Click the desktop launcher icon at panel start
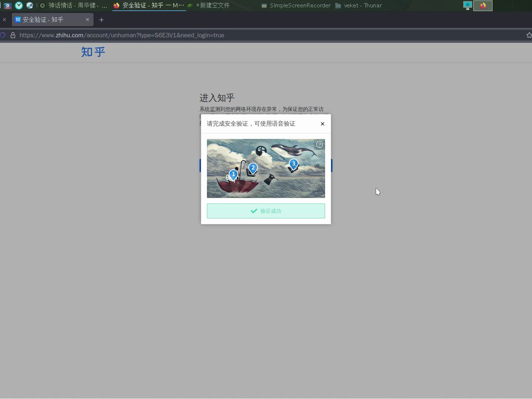 point(7,5)
